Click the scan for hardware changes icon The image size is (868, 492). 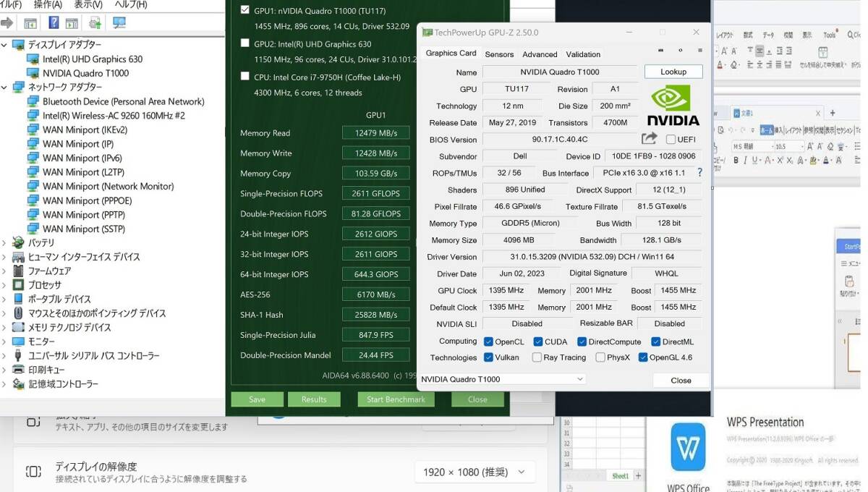pos(119,23)
